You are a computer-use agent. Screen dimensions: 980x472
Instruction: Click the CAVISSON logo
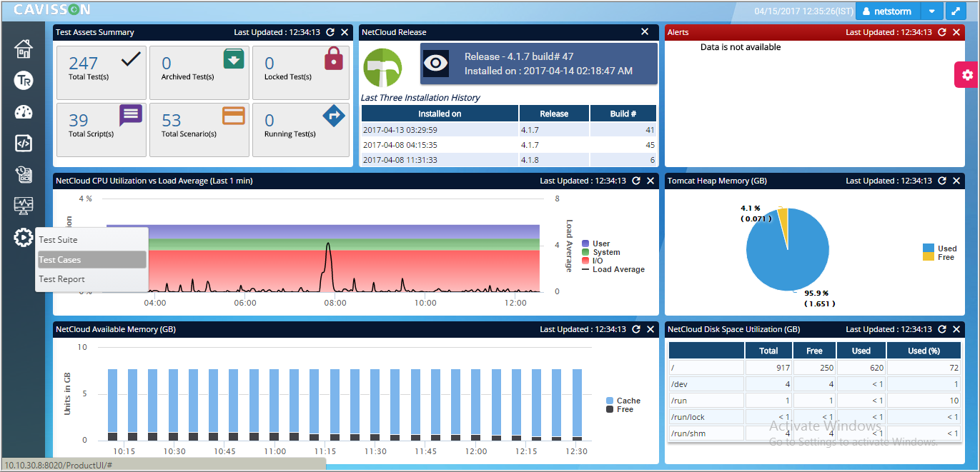click(52, 10)
